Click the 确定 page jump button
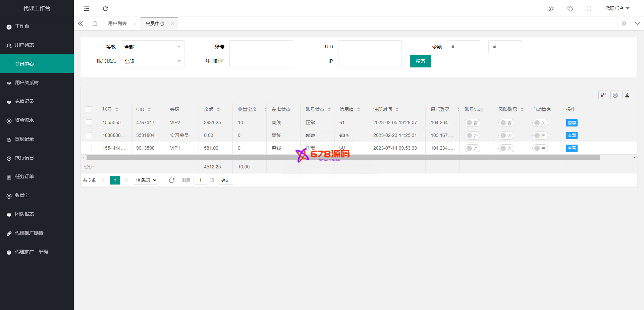644x310 pixels. click(225, 180)
